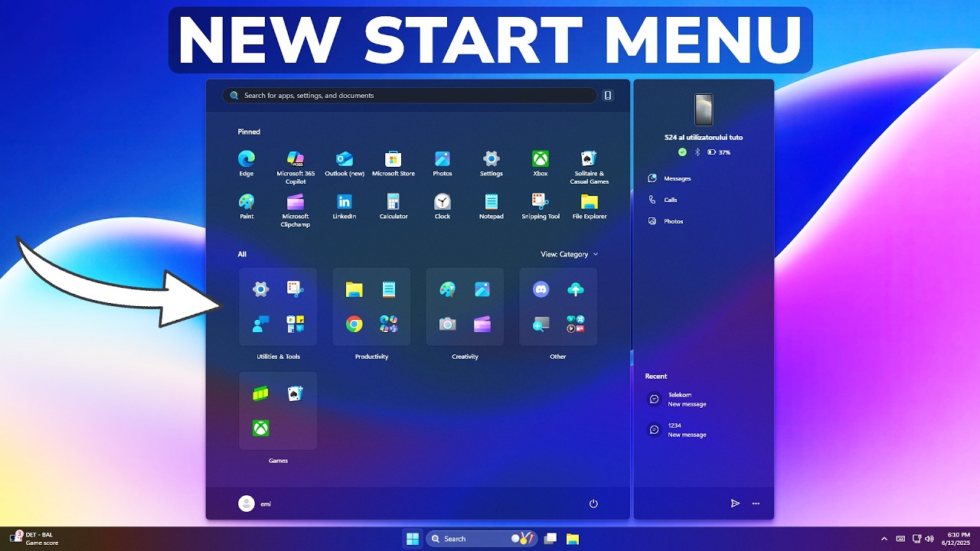Screen dimensions: 980x551
Task: Open the power options button
Action: pos(593,504)
